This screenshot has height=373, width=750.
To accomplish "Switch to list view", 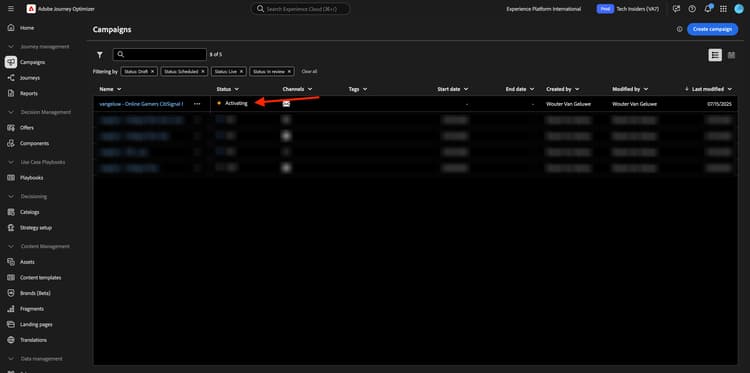I will (715, 55).
